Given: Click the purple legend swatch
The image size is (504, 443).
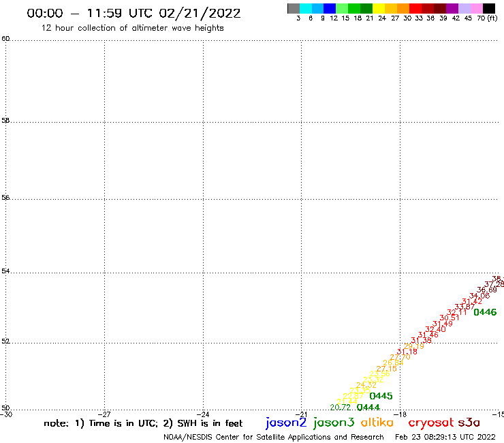Looking at the screenshot, I should coord(452,8).
